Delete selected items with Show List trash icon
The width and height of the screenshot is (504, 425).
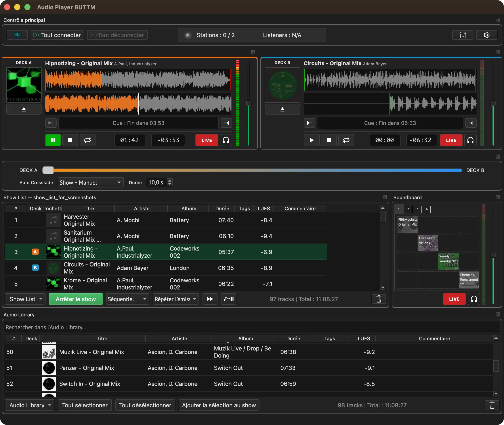(x=379, y=299)
